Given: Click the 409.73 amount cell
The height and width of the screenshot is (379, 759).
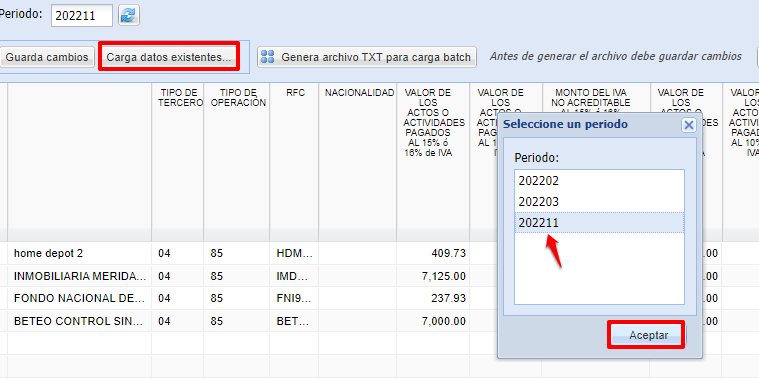Looking at the screenshot, I should pos(433,253).
